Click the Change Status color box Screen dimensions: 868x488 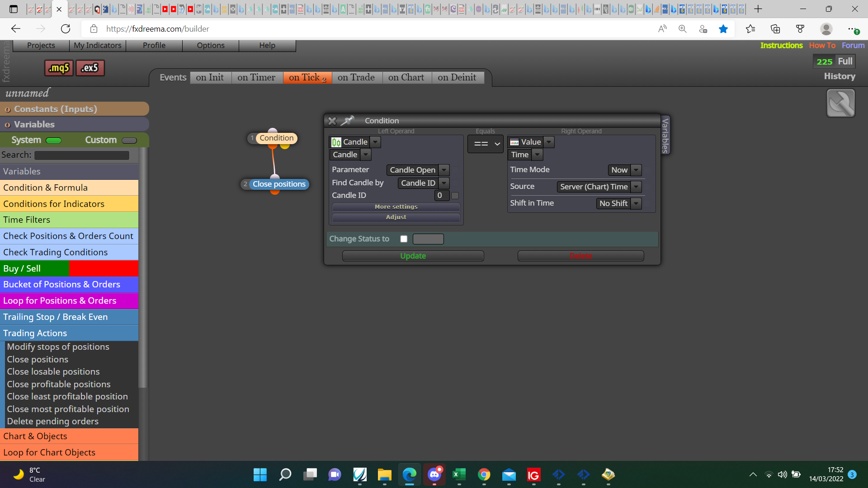click(428, 239)
